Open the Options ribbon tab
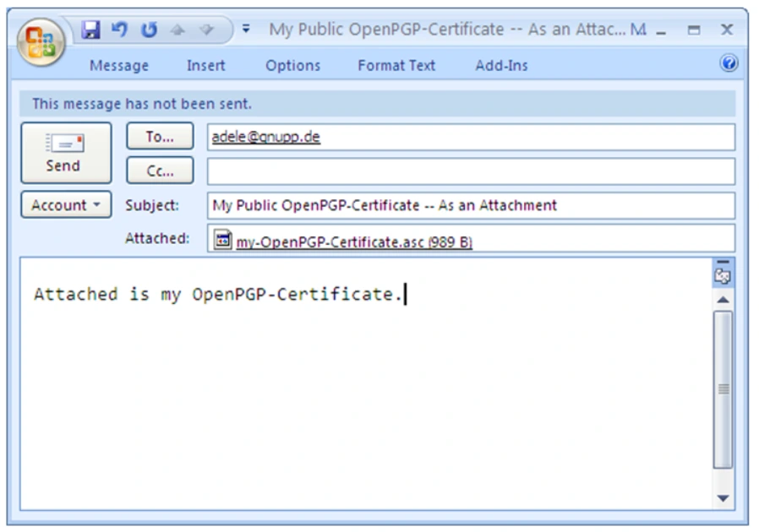The width and height of the screenshot is (759, 532). tap(292, 65)
